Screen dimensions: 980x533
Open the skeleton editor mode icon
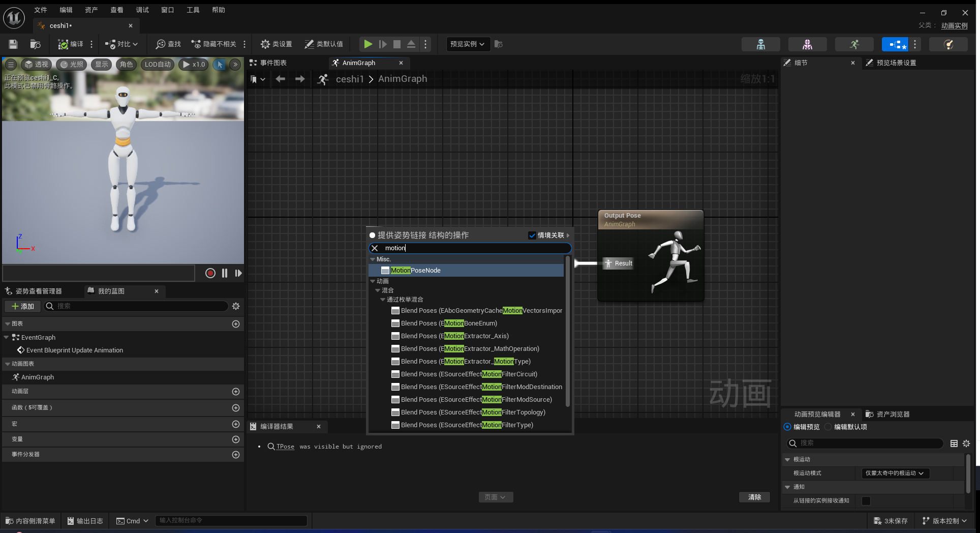(x=760, y=44)
